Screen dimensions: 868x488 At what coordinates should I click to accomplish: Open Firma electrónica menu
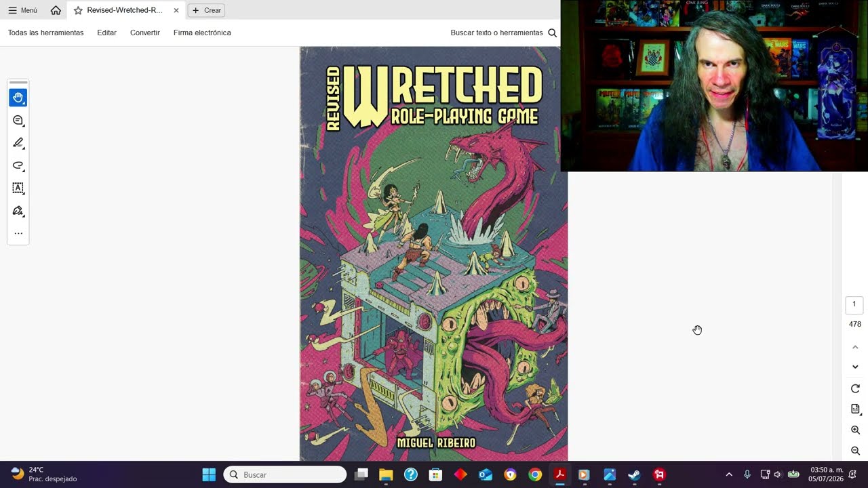[x=202, y=33]
